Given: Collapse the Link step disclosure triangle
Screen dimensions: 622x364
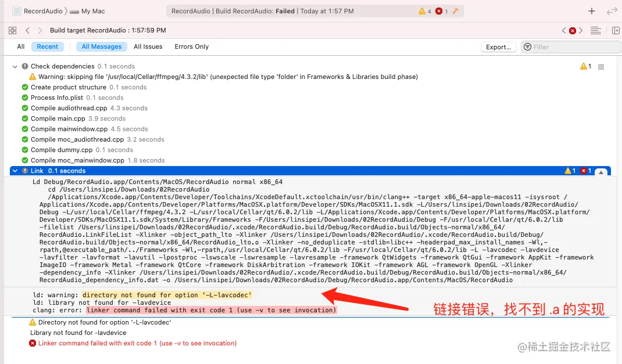Looking at the screenshot, I should point(15,171).
